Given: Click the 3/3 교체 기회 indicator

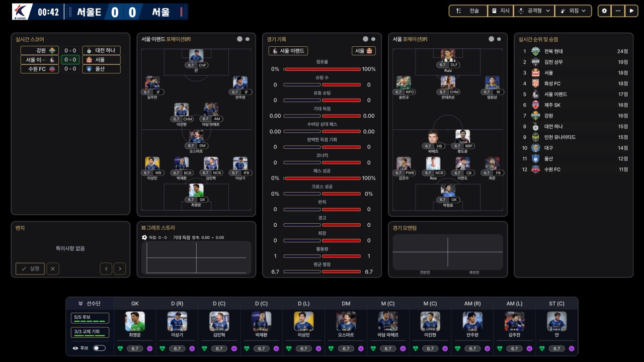Looking at the screenshot, I should coord(90,332).
